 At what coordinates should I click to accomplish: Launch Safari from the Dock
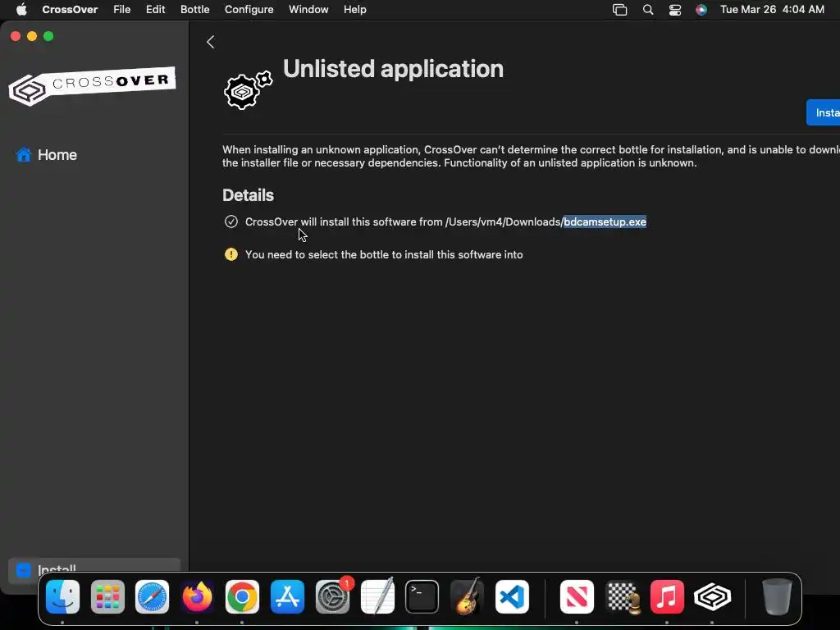[x=152, y=597]
